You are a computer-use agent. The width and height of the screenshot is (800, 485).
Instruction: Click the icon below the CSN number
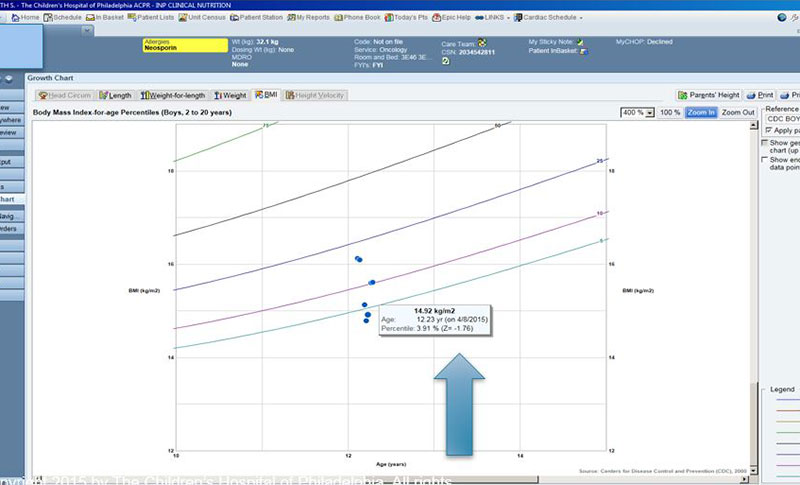pos(445,61)
